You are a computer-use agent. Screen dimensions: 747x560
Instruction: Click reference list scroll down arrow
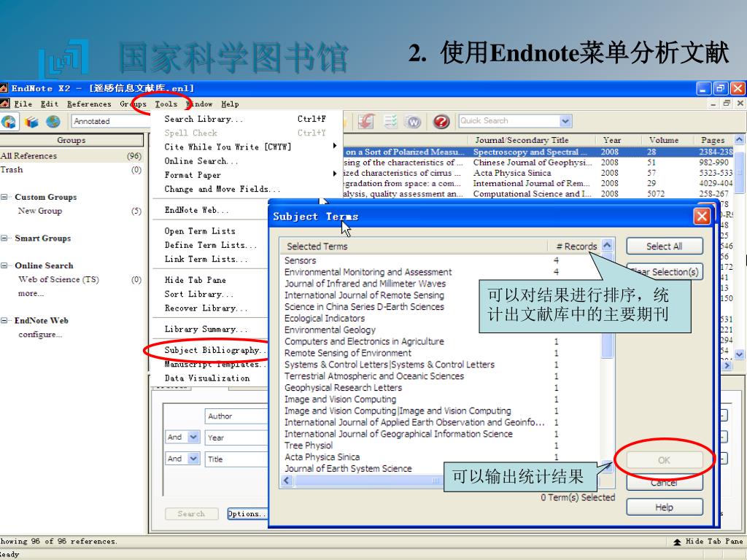click(739, 354)
